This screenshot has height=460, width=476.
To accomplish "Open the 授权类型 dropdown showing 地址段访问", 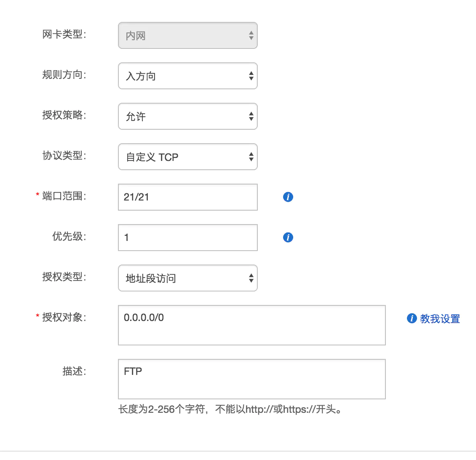I will click(x=187, y=278).
